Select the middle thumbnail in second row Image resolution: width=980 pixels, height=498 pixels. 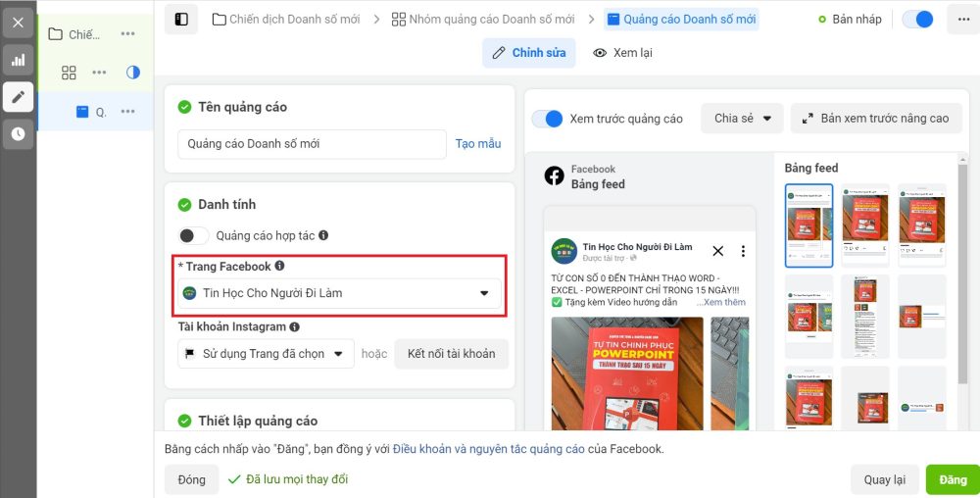tap(865, 317)
